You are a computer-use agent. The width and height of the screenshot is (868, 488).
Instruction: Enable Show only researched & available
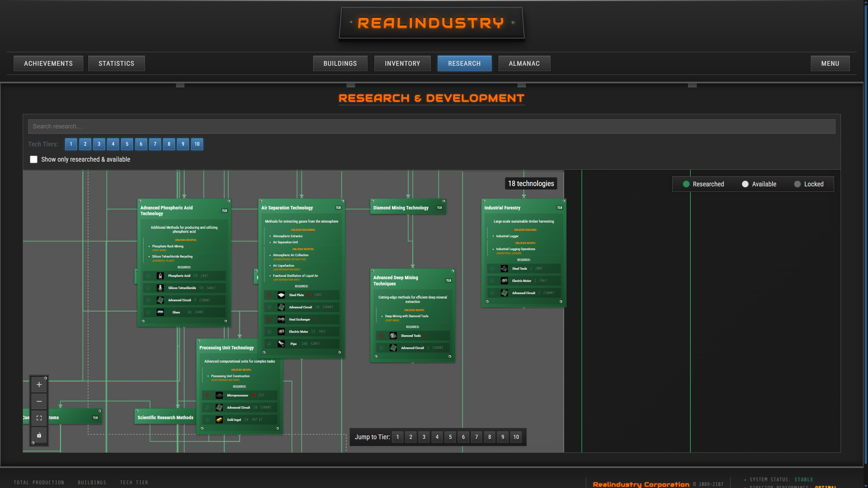click(x=33, y=159)
